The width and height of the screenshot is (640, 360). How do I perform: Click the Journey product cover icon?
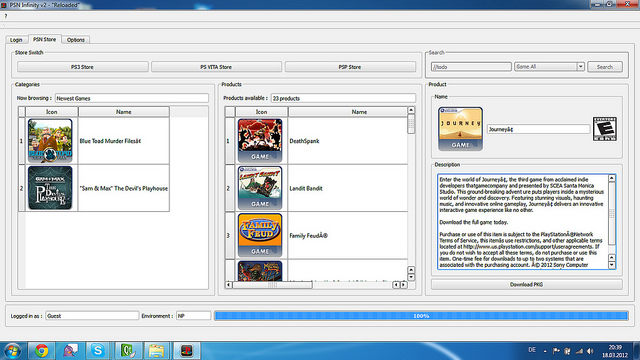[460, 129]
